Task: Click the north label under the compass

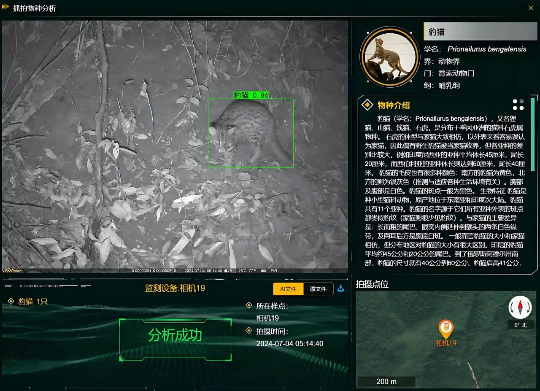Action: (x=520, y=325)
